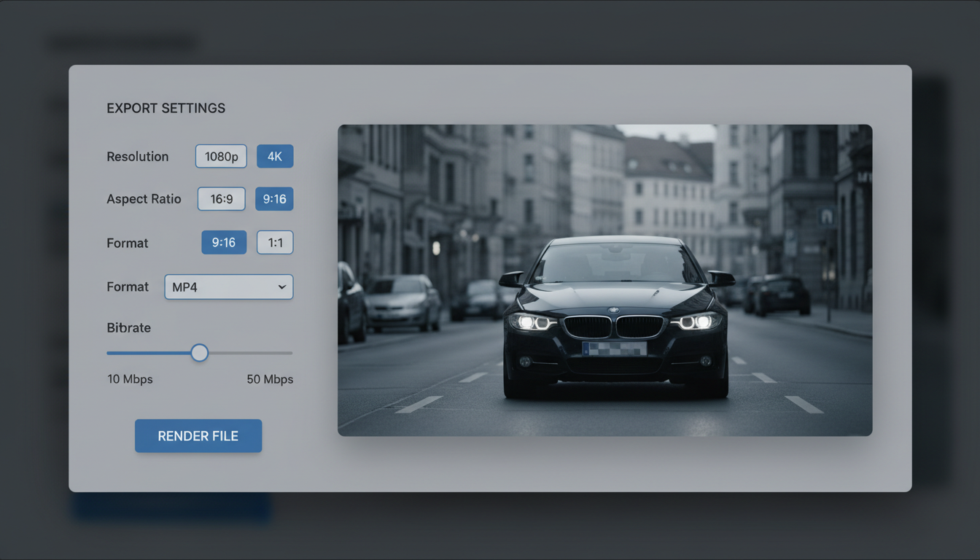This screenshot has width=980, height=560.
Task: Click the "10 Mbps" minimum label
Action: 130,379
